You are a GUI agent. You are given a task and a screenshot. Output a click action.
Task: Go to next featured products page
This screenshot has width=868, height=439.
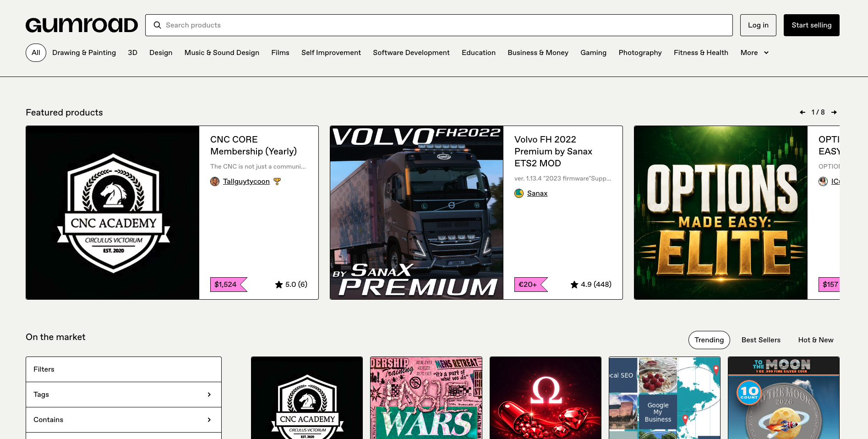pos(834,112)
